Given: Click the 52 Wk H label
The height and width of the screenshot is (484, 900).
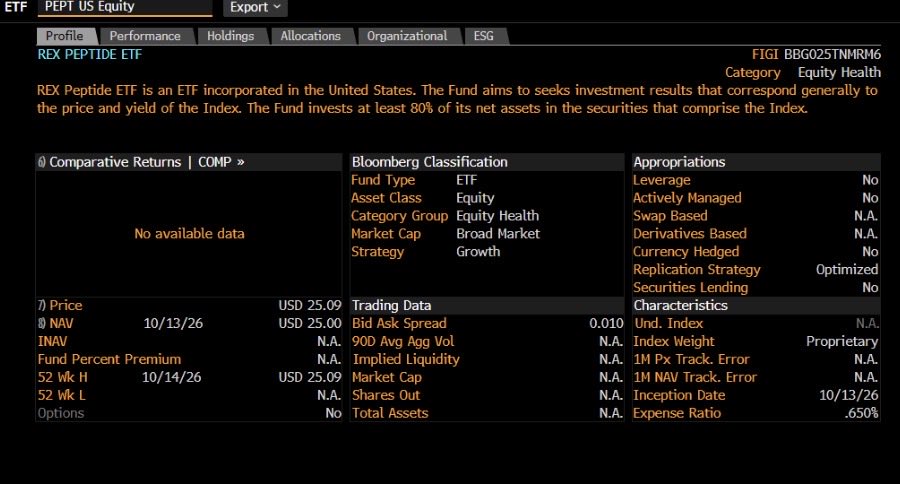Looking at the screenshot, I should pos(63,377).
